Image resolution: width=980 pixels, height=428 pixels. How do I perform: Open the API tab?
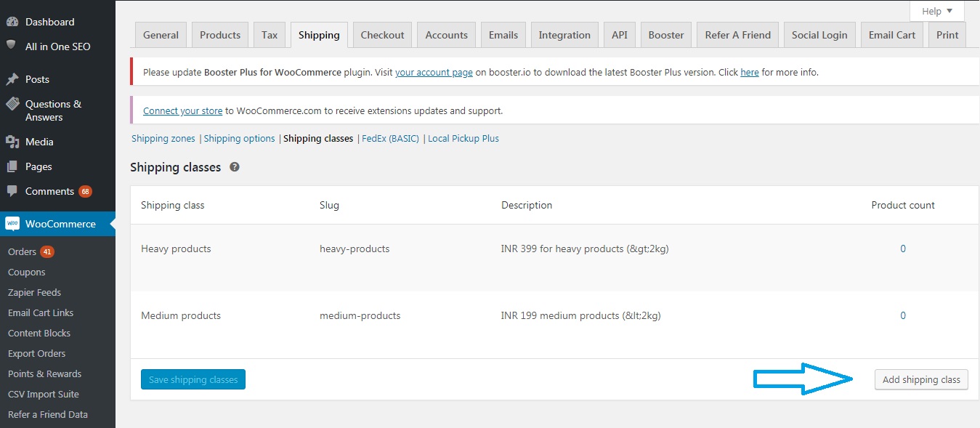[620, 35]
